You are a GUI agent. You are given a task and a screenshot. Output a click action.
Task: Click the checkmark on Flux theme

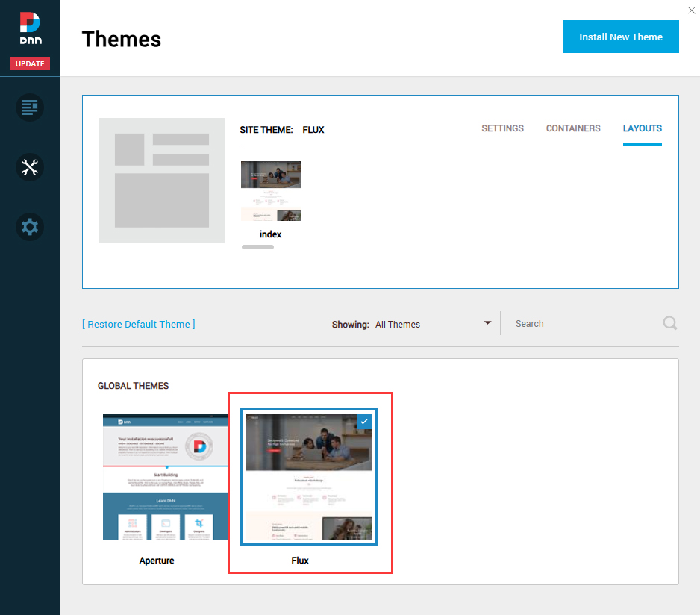point(364,421)
